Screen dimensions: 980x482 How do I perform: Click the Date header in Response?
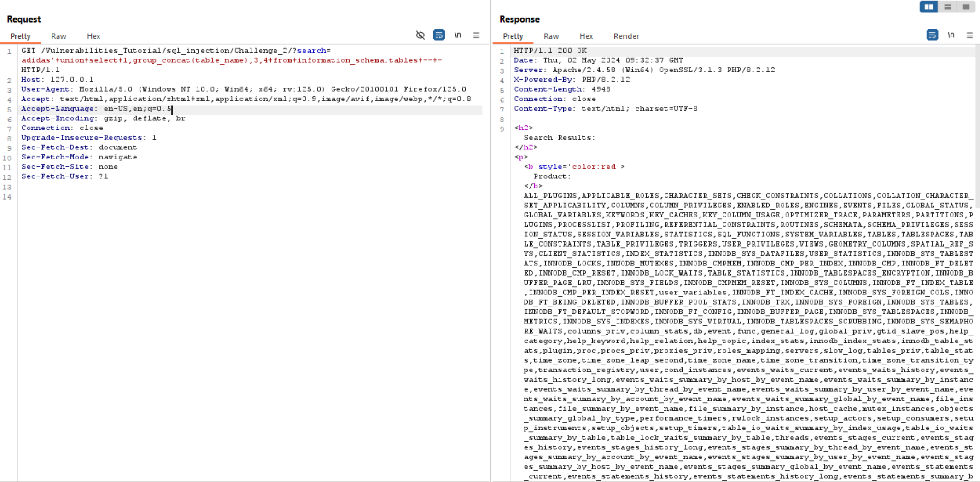(599, 60)
